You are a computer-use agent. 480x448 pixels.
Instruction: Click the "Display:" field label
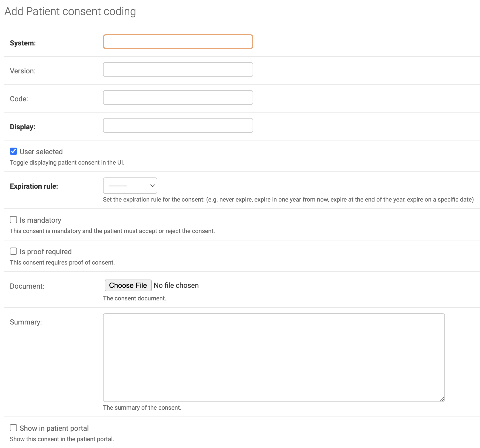(x=22, y=127)
